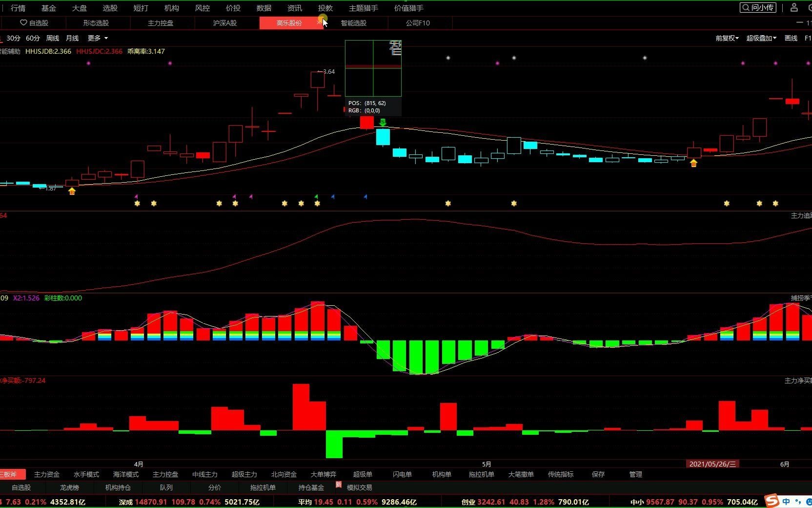
Task: Click the 乖离率:3.147 indicator value
Action: coord(146,51)
